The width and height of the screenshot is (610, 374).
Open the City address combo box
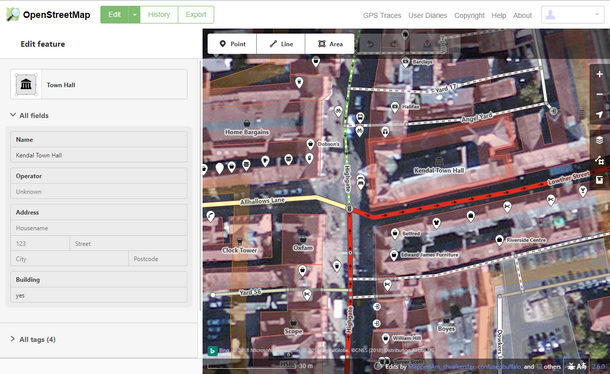(x=70, y=259)
